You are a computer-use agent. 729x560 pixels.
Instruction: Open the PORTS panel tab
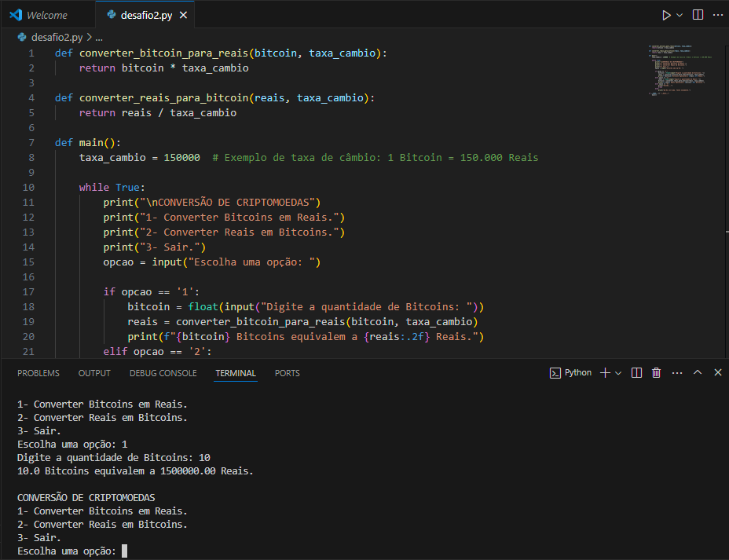288,373
